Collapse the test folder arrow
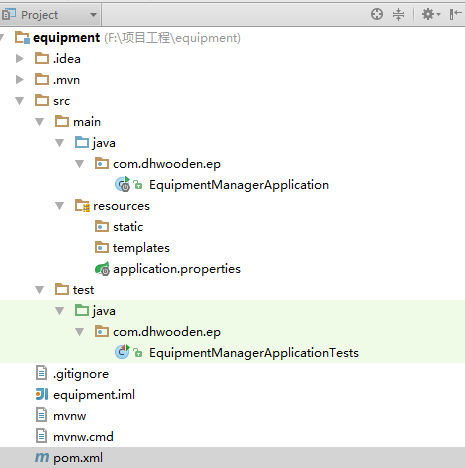The width and height of the screenshot is (465, 468). coord(40,290)
